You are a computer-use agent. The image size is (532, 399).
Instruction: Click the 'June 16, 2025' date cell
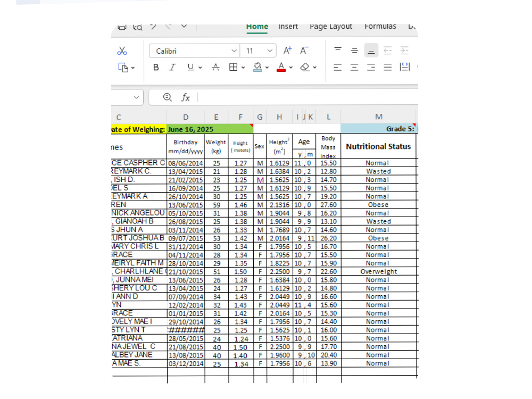[x=210, y=129]
